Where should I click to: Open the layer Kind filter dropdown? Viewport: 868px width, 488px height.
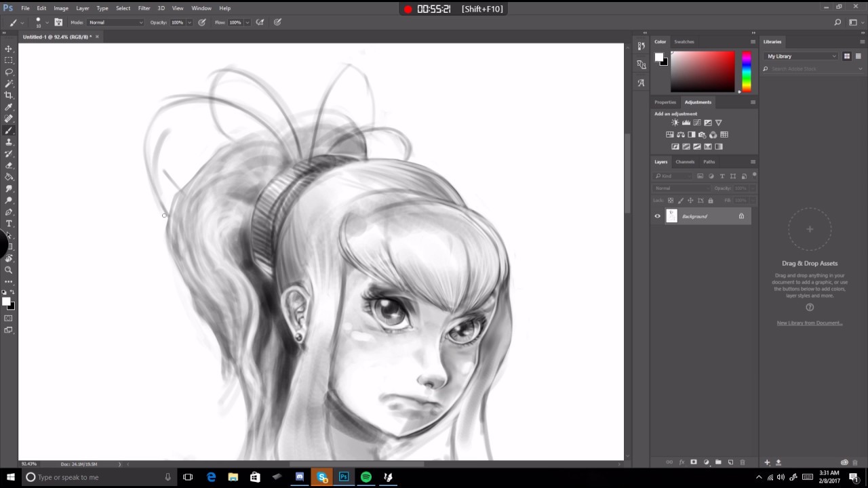[673, 176]
